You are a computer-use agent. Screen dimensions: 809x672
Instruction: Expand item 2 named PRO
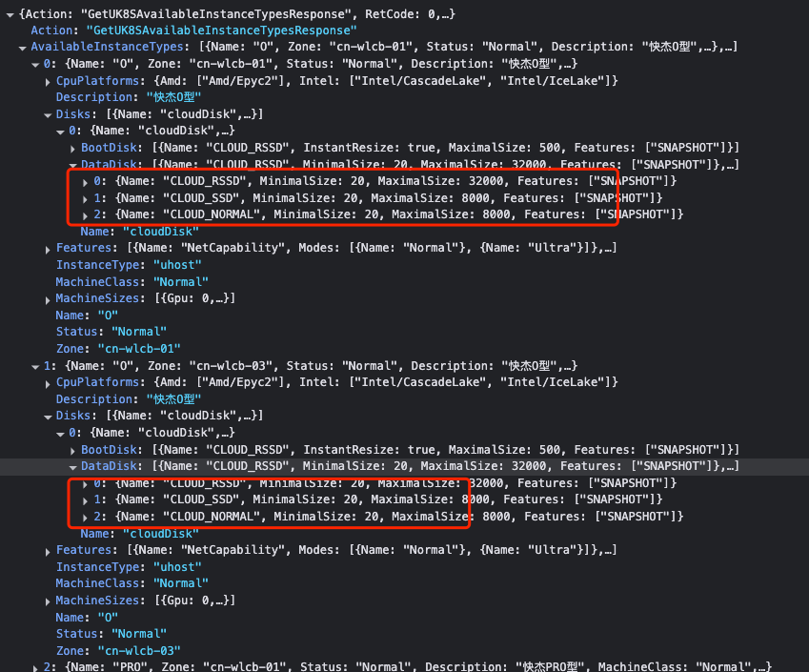coord(35,667)
